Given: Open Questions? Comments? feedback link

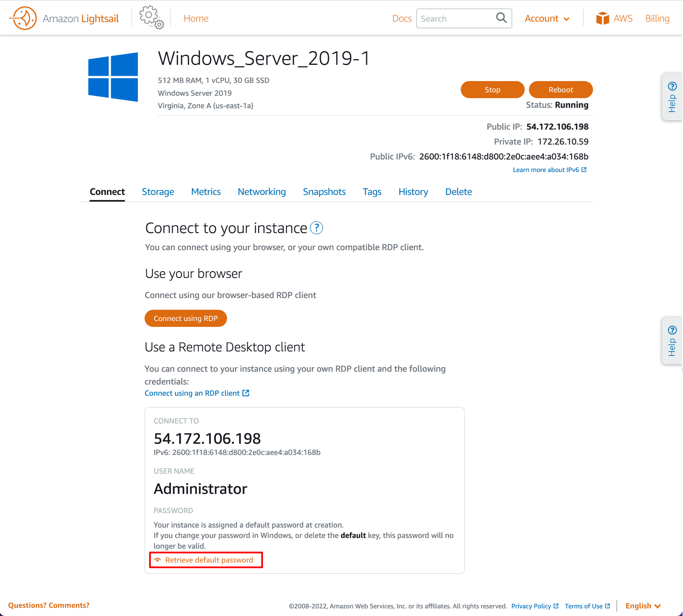Looking at the screenshot, I should tap(49, 605).
